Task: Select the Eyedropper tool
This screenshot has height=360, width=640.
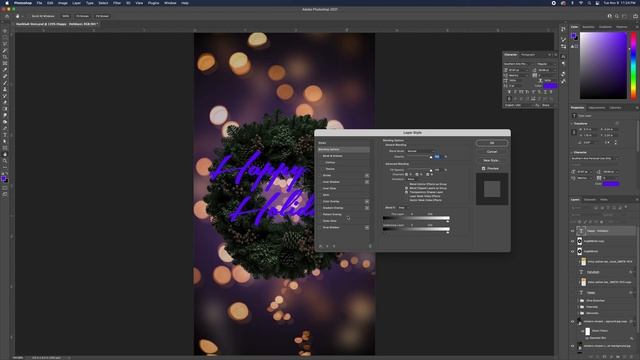Action: [5, 70]
